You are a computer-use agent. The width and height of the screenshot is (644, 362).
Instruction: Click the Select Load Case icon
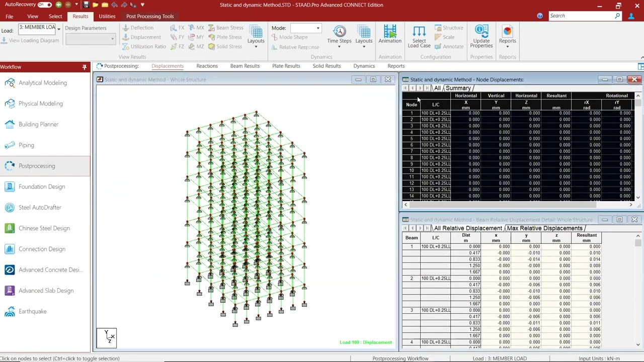(x=419, y=36)
